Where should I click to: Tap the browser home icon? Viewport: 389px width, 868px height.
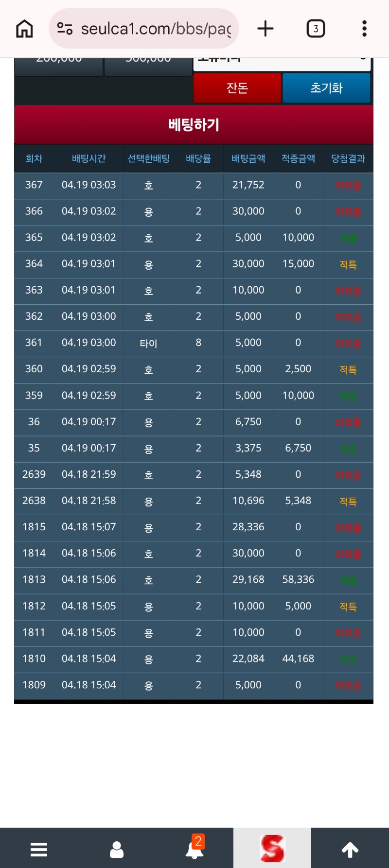click(24, 29)
